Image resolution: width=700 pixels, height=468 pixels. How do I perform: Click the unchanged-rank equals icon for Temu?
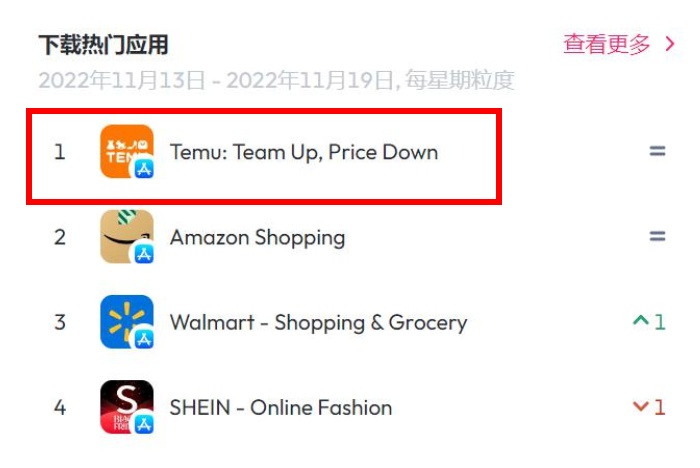click(x=657, y=151)
